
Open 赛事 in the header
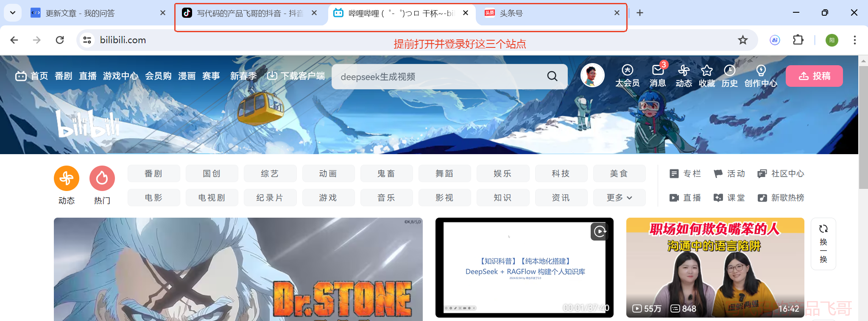click(x=211, y=76)
